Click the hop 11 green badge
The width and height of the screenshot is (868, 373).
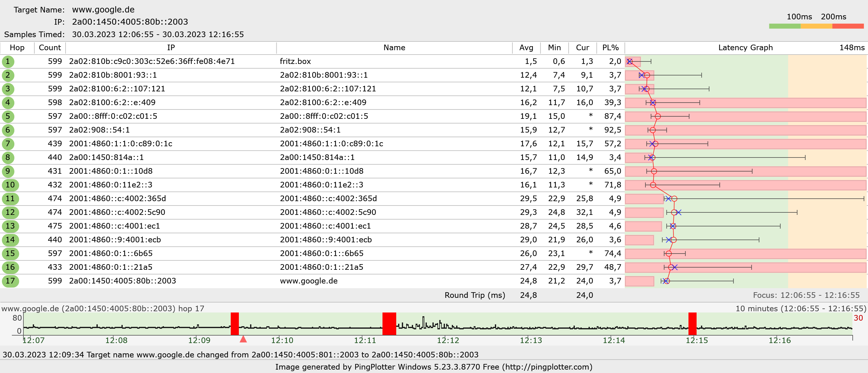pos(10,199)
